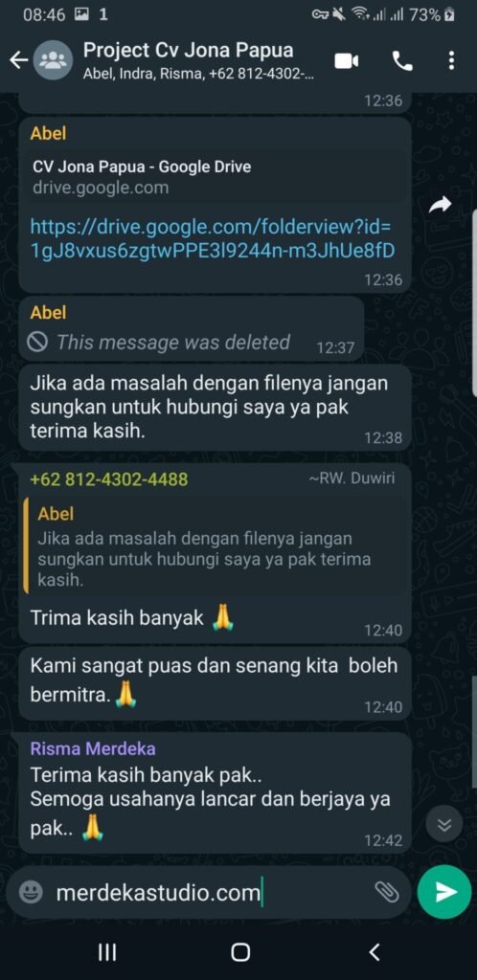Open Project Cv Jona Papua group info

point(198,60)
